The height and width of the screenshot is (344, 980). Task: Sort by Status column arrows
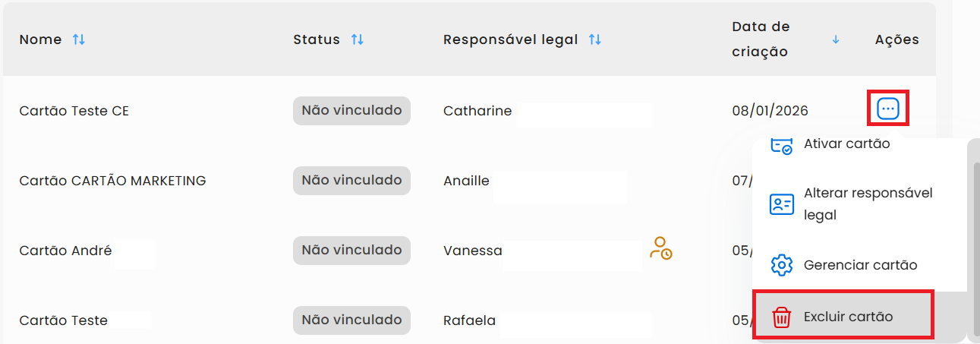click(x=358, y=39)
